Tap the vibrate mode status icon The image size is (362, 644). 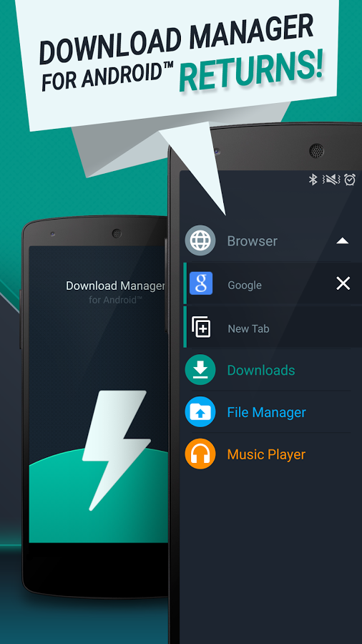click(x=331, y=179)
